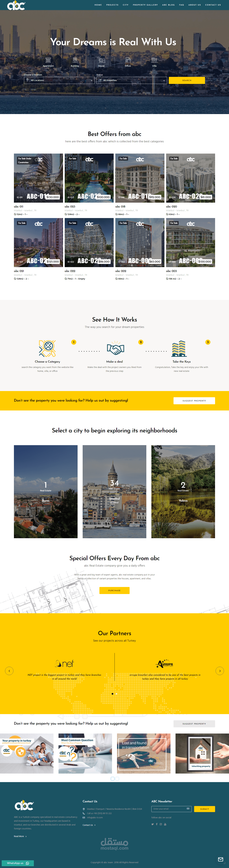Click the WhatsApp us button
The height and width of the screenshot is (868, 229).
(18, 863)
